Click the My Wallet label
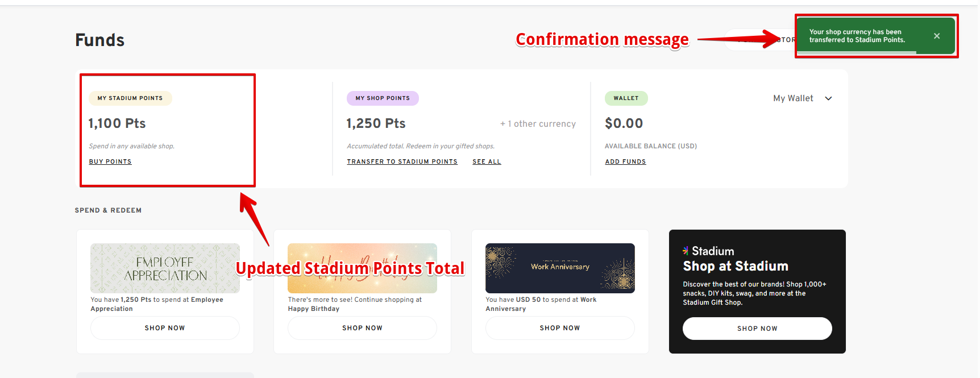 (x=793, y=98)
